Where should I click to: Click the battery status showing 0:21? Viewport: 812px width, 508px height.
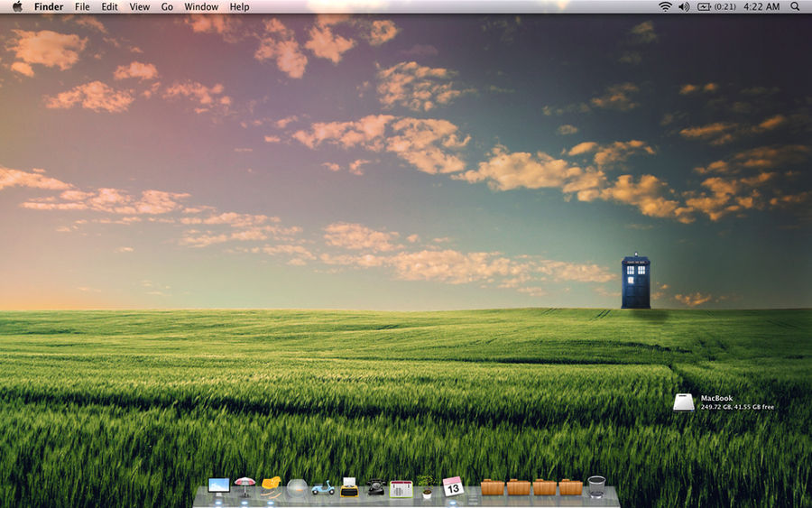point(716,6)
